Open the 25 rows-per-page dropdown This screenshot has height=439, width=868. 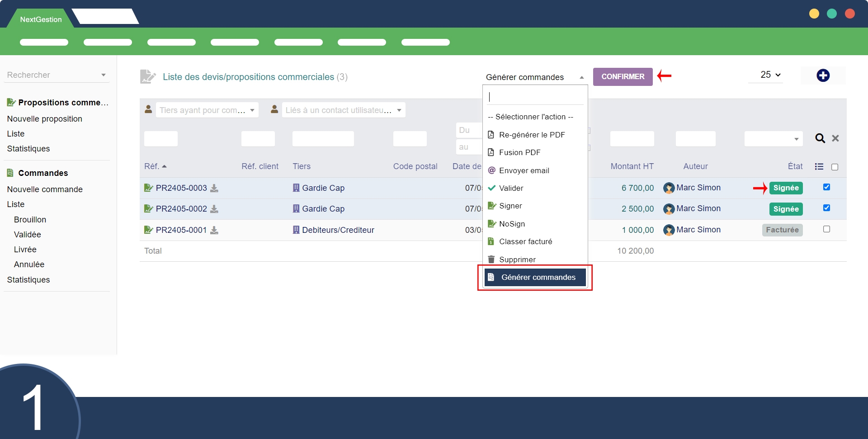point(770,75)
